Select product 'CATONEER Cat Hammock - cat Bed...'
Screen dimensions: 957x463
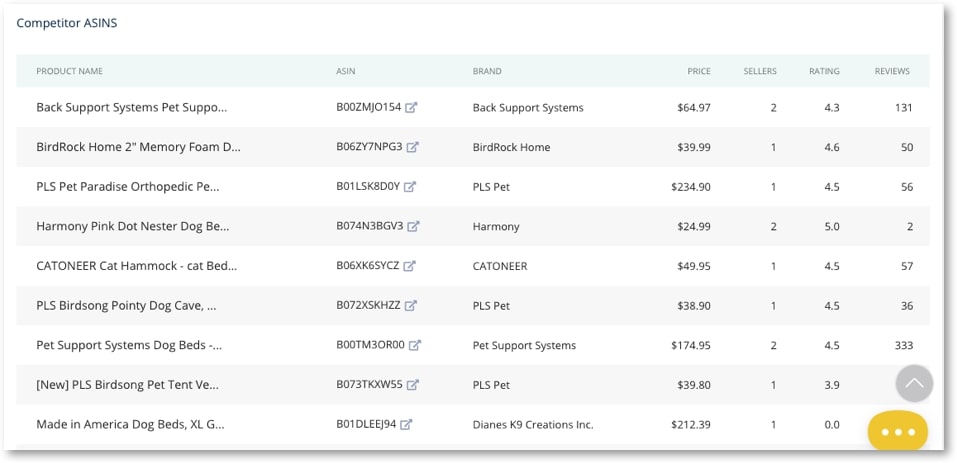(x=136, y=266)
